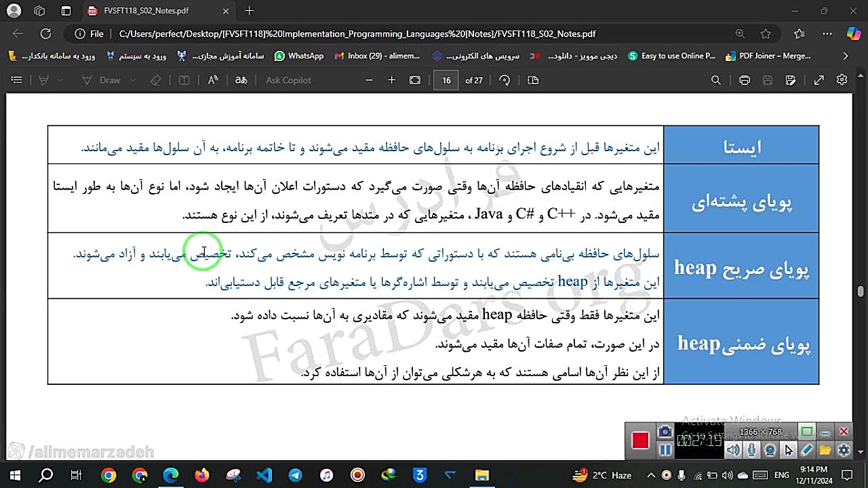The image size is (868, 488).
Task: Open Telegram from taskbar
Action: click(x=296, y=475)
